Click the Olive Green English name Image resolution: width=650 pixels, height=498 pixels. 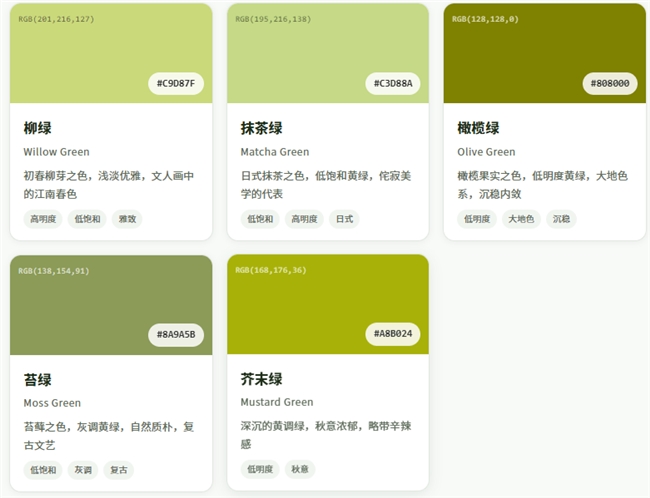[x=486, y=152]
